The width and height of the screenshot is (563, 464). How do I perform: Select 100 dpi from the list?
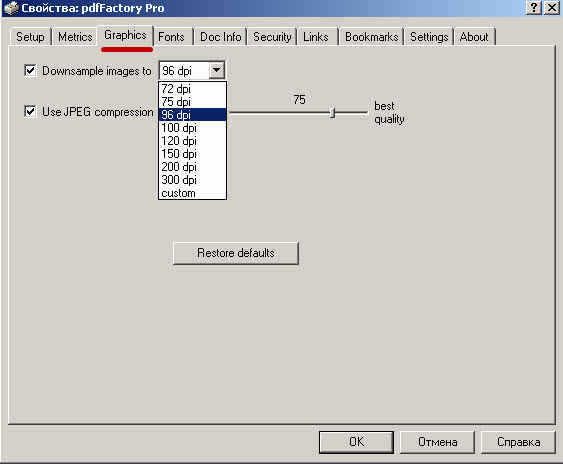(x=192, y=128)
